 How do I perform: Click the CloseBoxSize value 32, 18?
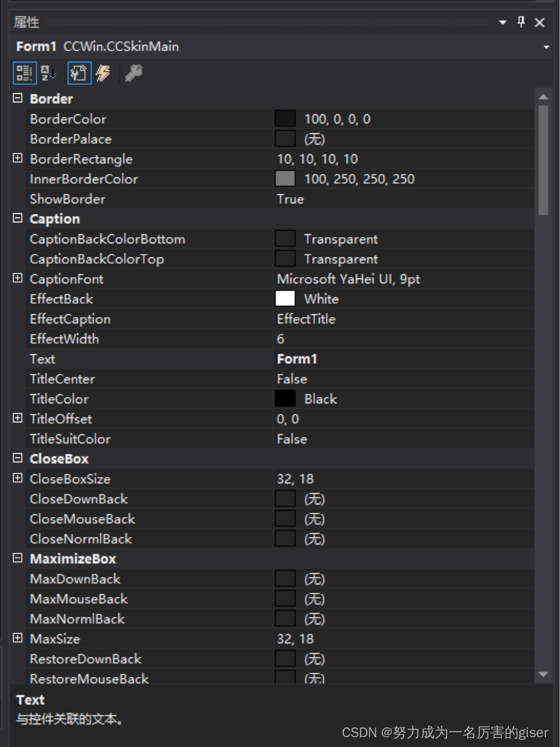(295, 479)
